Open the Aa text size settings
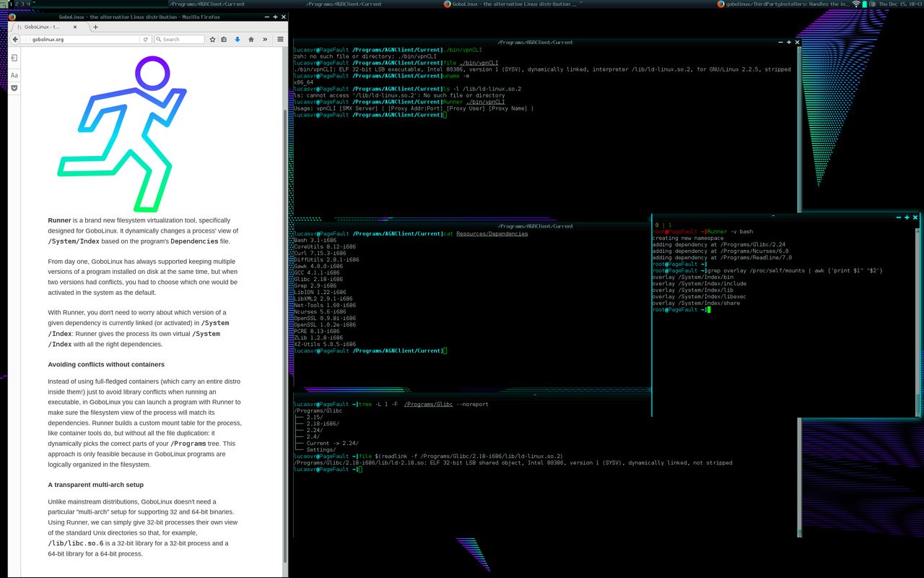This screenshot has height=578, width=924. click(14, 75)
